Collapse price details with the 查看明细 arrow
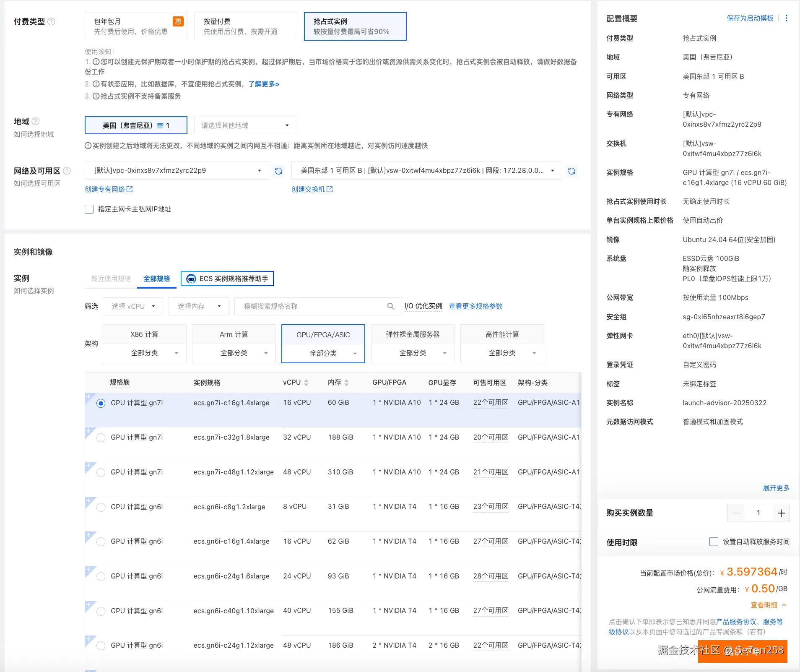 click(x=784, y=605)
